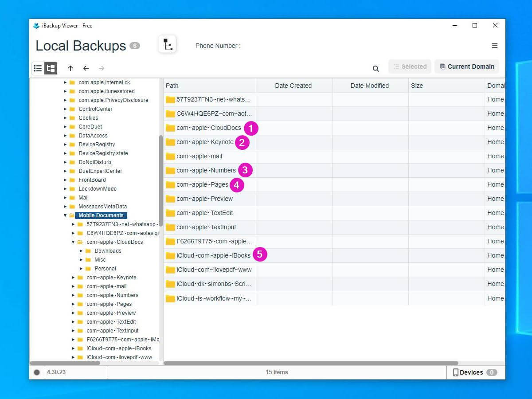Viewport: 532px width, 399px height.
Task: Click the backups count badge 6
Action: point(135,46)
